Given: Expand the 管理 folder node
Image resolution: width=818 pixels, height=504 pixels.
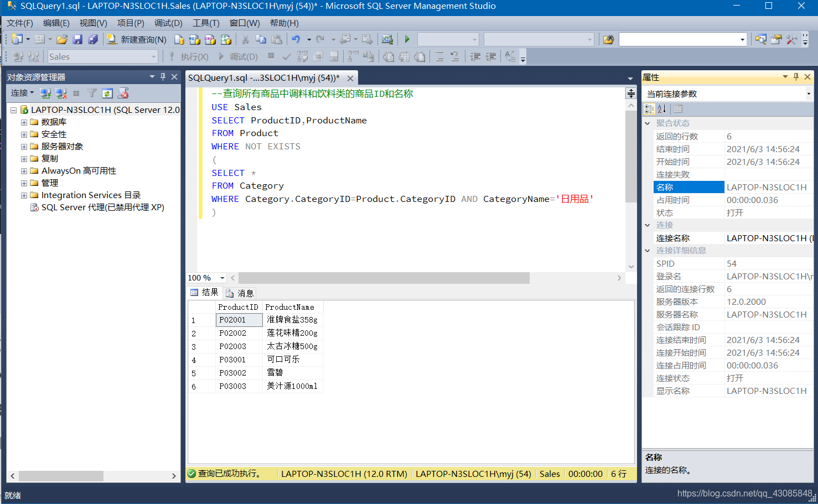Looking at the screenshot, I should tap(24, 183).
